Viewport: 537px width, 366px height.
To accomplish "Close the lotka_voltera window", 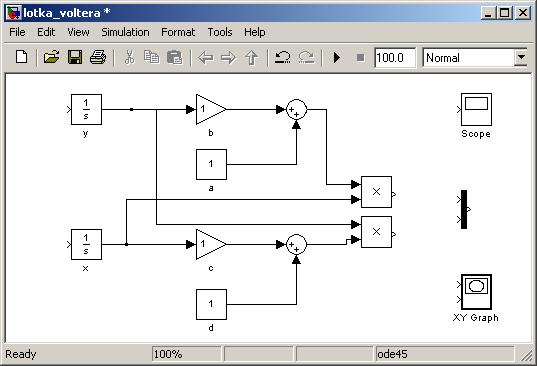I will click(523, 13).
